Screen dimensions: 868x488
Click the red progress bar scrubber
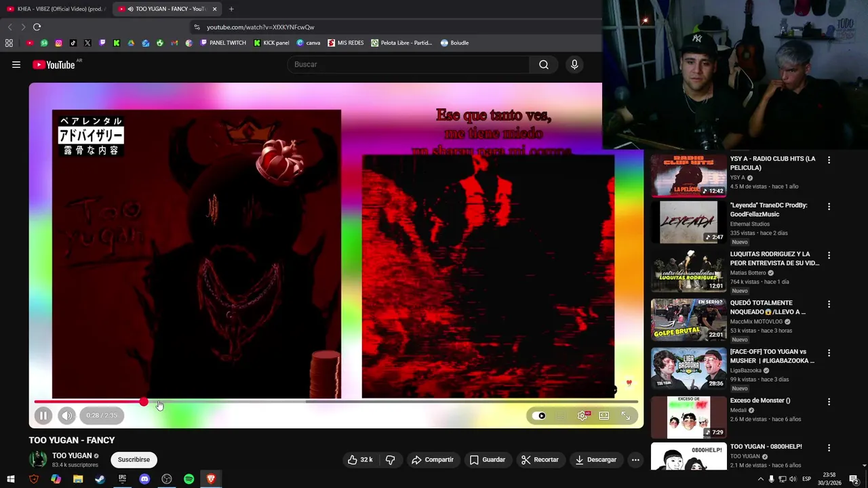click(144, 402)
